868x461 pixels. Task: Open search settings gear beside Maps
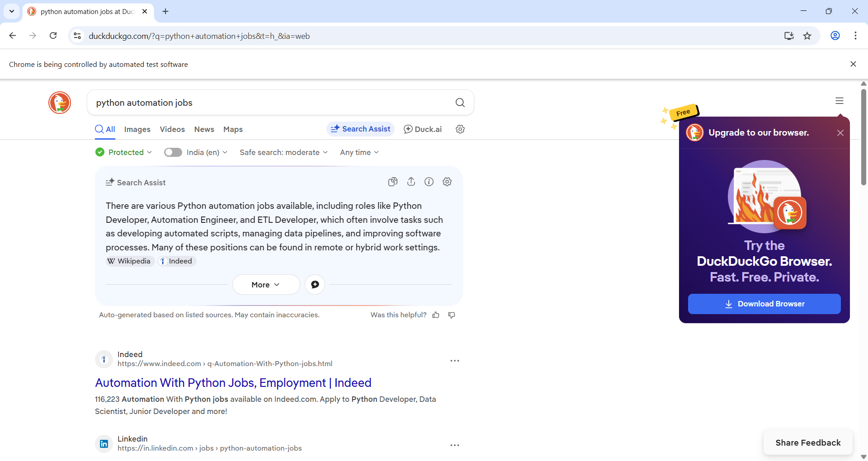(460, 129)
